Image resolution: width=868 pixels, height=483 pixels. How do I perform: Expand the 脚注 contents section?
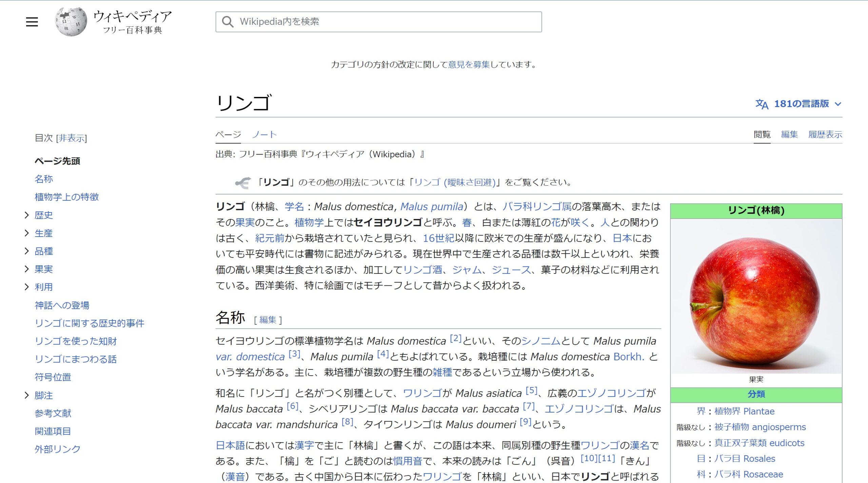tap(27, 395)
